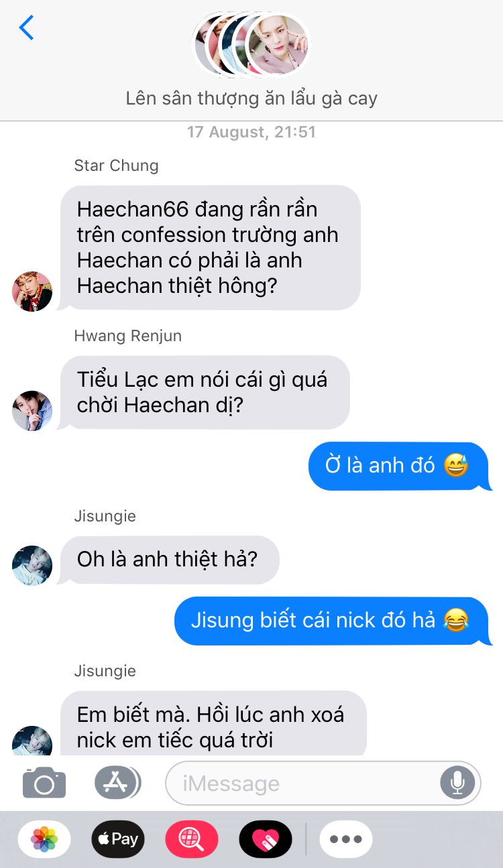This screenshot has height=868, width=503.
Task: Tap Jisungie's avatar next to Oh là anh thiệt hả
Action: (32, 566)
